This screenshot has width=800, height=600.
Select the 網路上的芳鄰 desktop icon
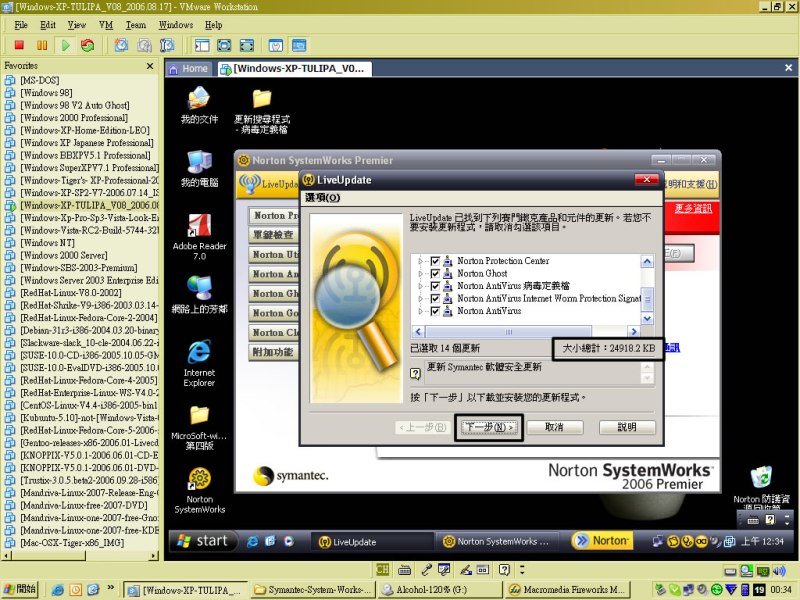[x=199, y=295]
